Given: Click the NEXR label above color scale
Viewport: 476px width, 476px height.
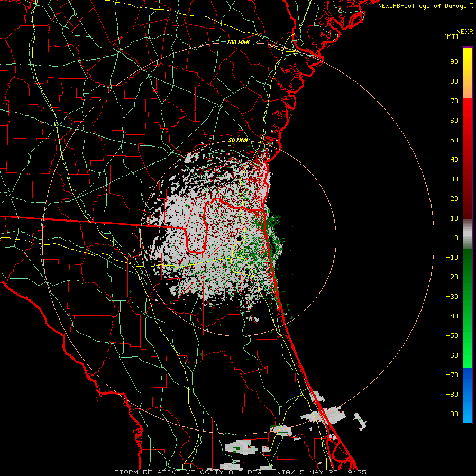Looking at the screenshot, I should click(x=465, y=32).
